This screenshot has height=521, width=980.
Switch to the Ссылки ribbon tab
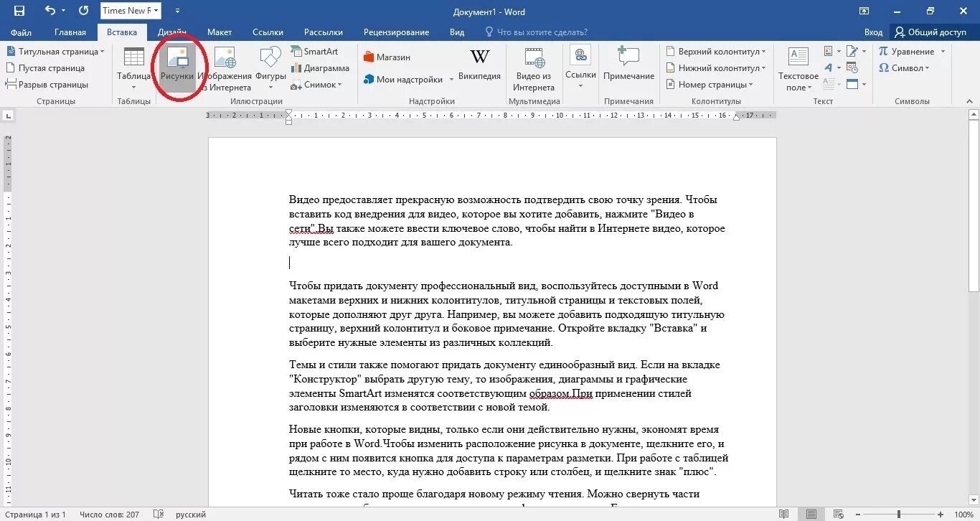[x=268, y=32]
